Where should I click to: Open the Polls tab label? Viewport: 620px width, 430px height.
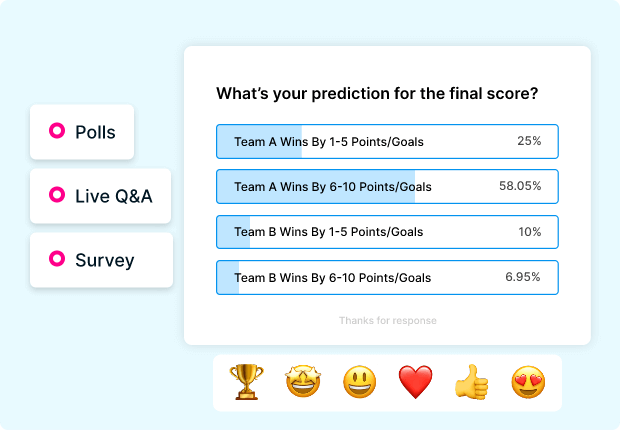(x=95, y=132)
